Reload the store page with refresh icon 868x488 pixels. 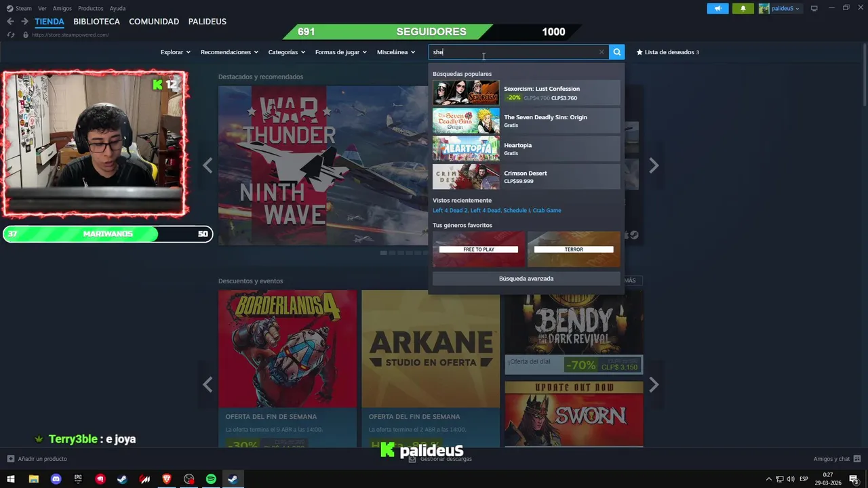pyautogui.click(x=11, y=35)
